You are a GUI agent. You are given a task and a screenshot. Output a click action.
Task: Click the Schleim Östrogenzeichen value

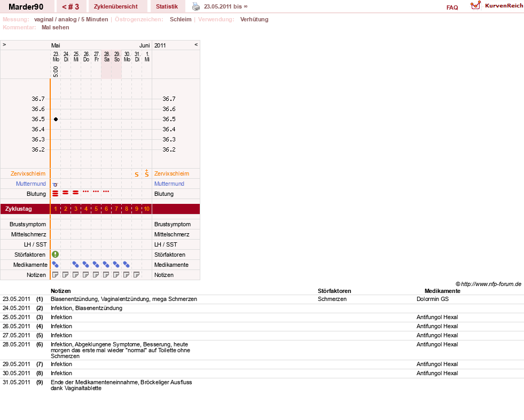pos(181,19)
